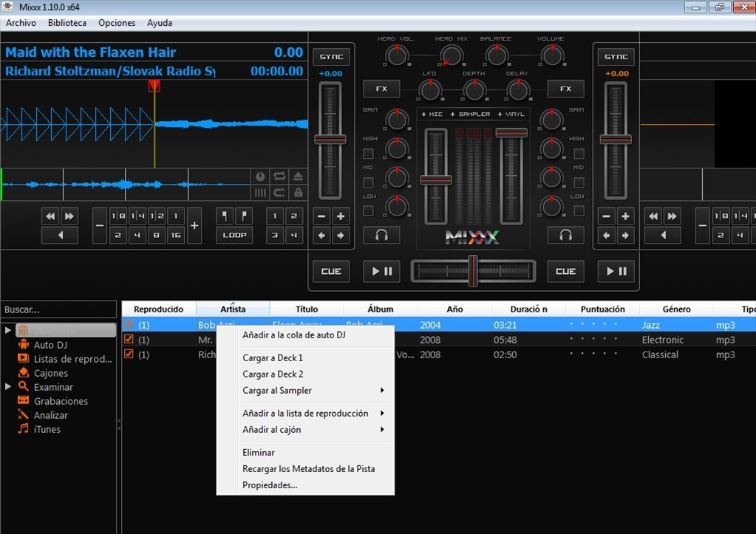Expand the MIC section

click(432, 114)
